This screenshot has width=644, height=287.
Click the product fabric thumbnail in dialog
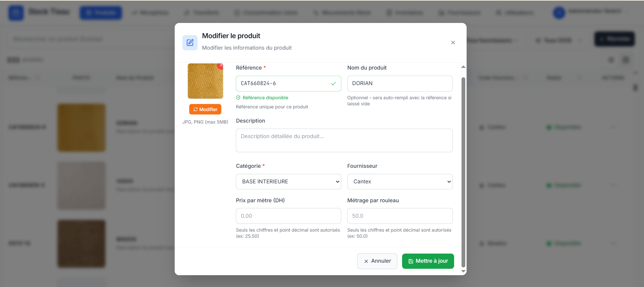pos(205,81)
